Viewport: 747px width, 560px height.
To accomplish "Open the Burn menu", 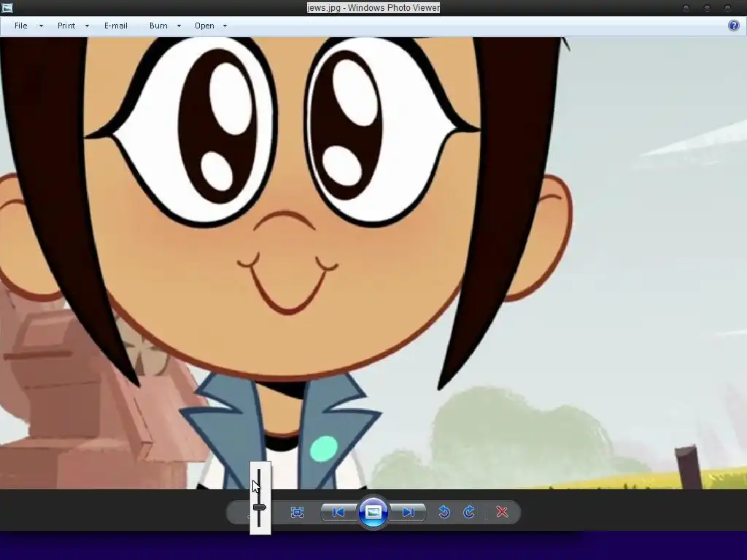I will pyautogui.click(x=158, y=26).
